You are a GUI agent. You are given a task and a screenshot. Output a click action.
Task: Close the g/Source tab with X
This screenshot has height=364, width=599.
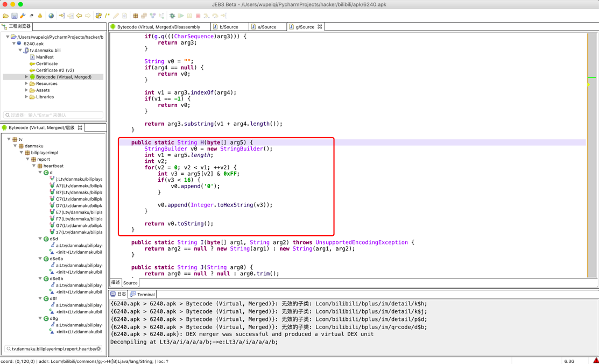coord(320,27)
